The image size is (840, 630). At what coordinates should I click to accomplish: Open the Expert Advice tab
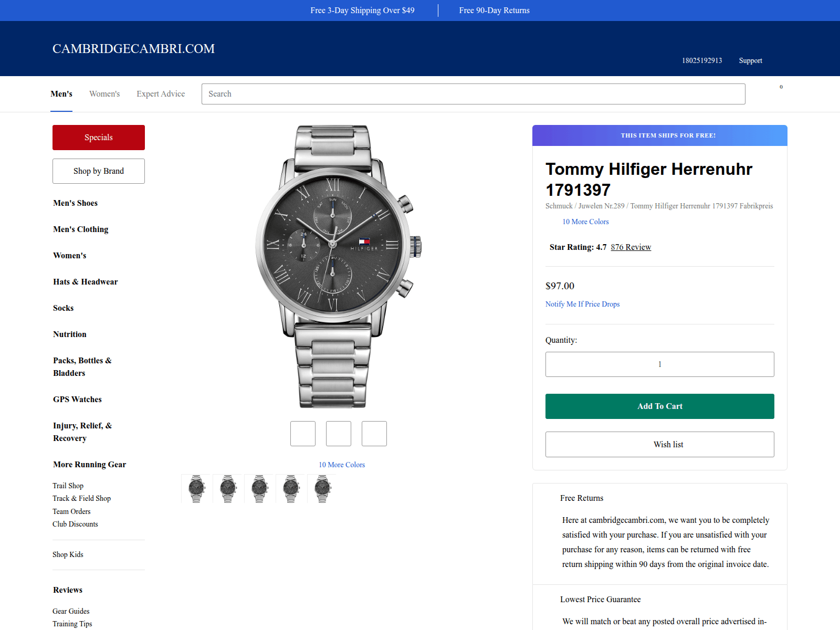161,94
